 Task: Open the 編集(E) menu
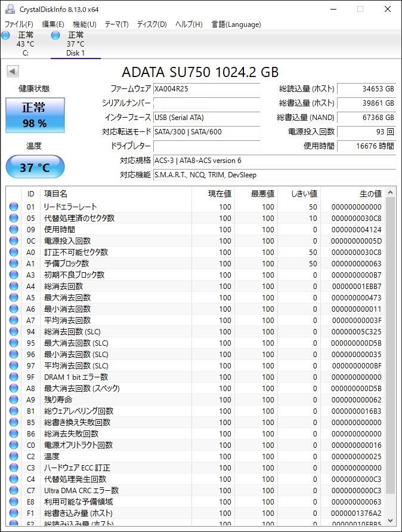coord(53,24)
